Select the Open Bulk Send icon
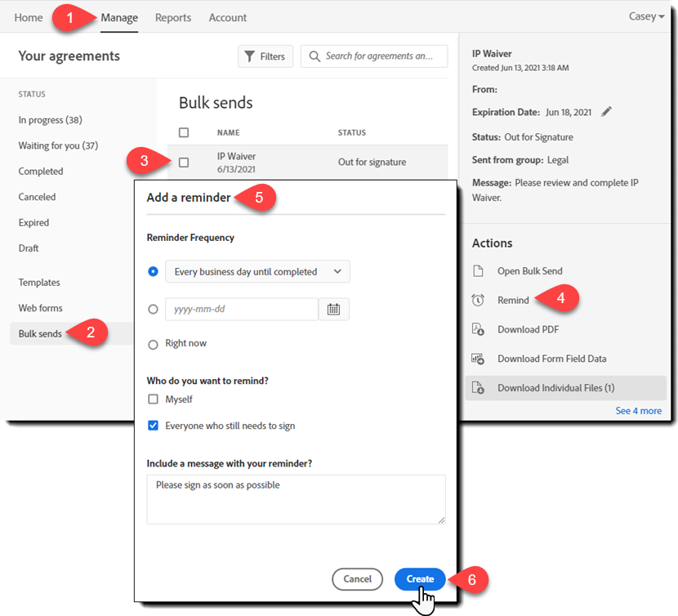Image resolution: width=678 pixels, height=616 pixels. tap(479, 270)
